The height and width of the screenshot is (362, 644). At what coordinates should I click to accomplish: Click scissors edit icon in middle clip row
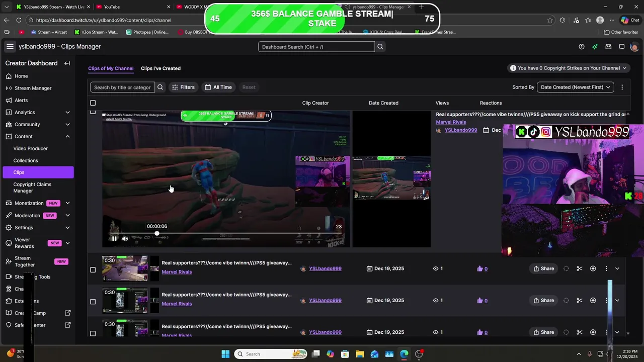point(580,301)
